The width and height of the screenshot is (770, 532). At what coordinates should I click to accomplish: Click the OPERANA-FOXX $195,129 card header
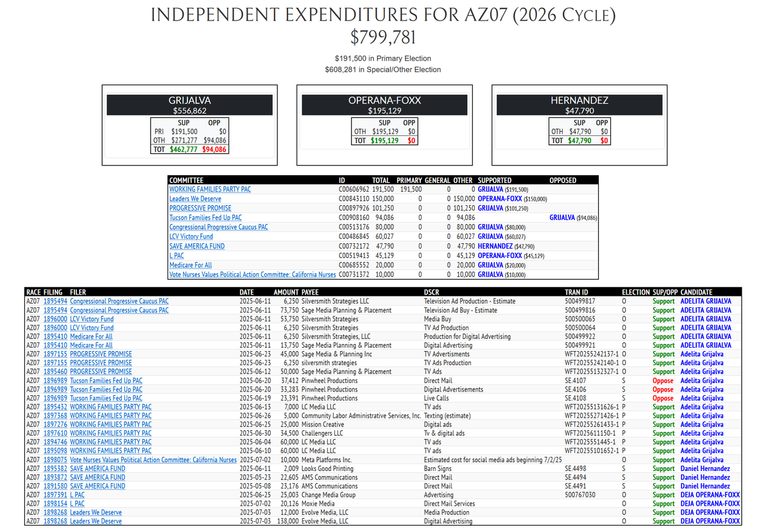click(384, 105)
